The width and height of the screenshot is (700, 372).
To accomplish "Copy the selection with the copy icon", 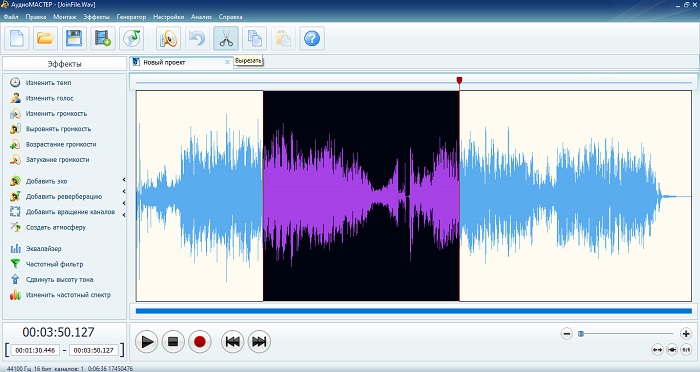I will pos(254,38).
